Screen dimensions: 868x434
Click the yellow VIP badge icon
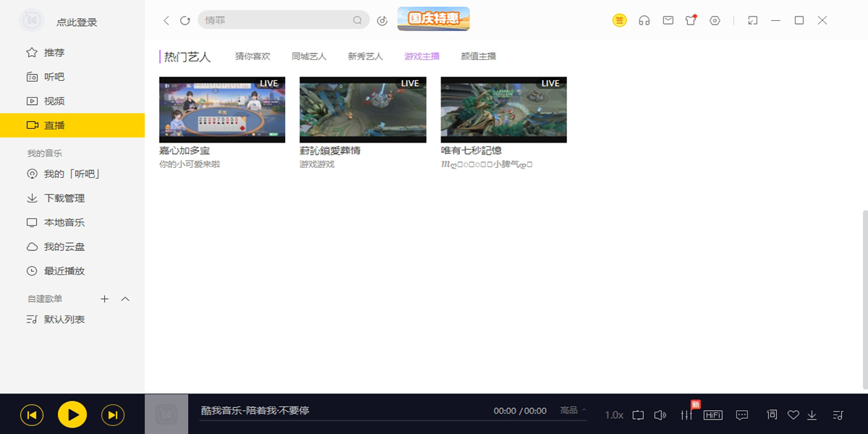(619, 20)
